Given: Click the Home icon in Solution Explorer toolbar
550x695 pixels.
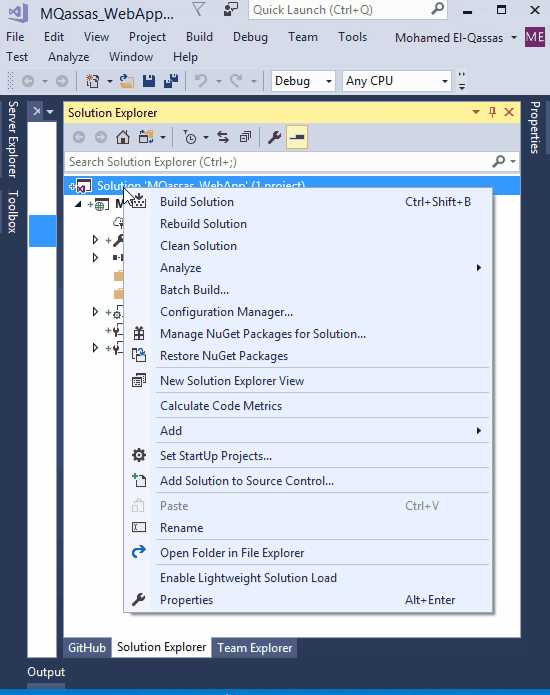Looking at the screenshot, I should coord(123,137).
